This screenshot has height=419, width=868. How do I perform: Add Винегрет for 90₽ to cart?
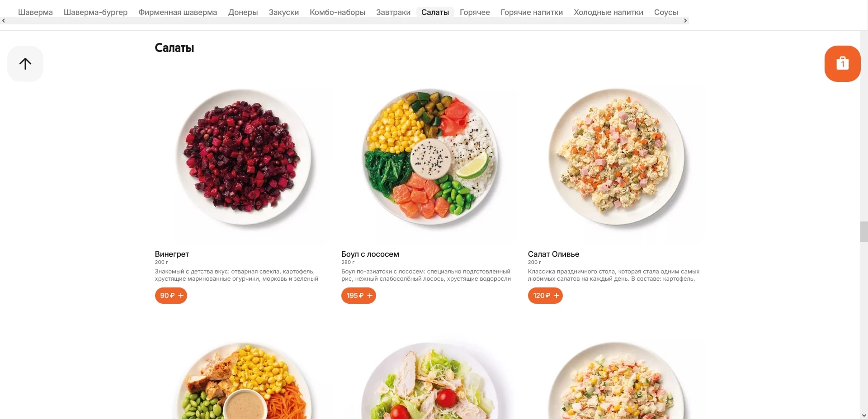click(171, 296)
